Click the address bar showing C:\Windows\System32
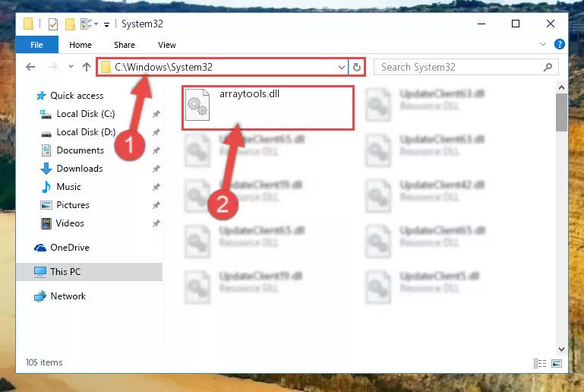Screen dimensions: 584x392 point(223,67)
